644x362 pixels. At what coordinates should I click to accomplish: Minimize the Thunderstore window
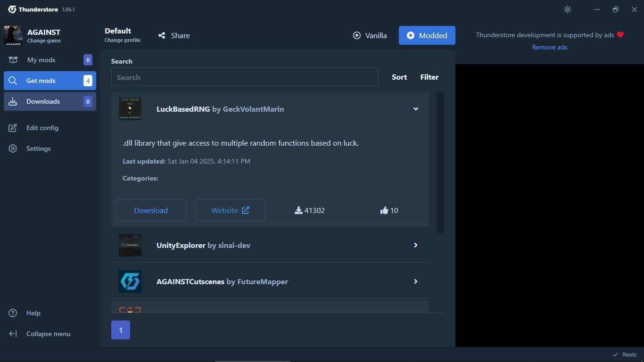(x=597, y=9)
